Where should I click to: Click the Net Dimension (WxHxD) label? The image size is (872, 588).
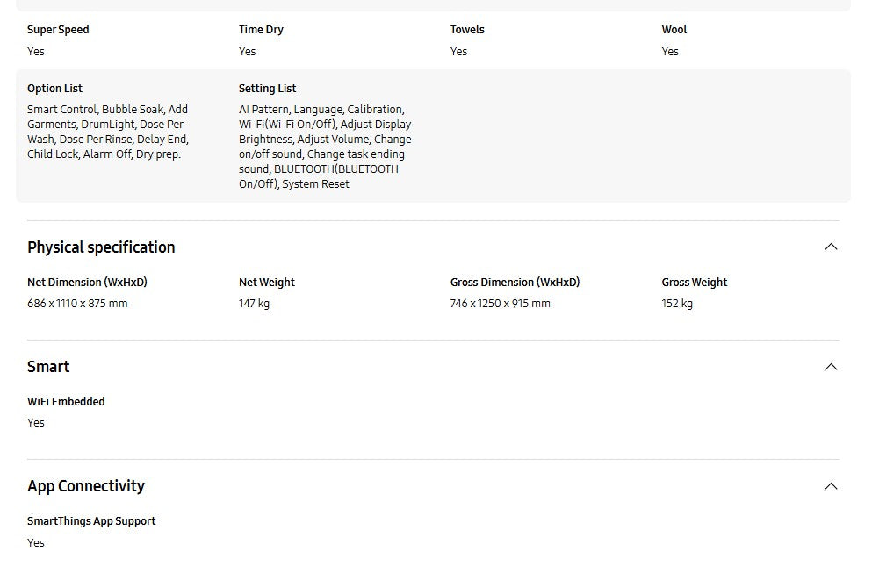[x=87, y=283]
